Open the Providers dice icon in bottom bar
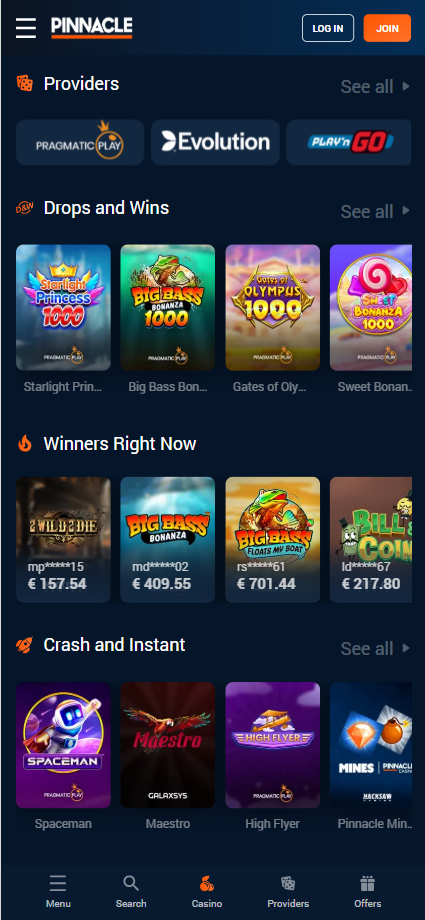Viewport: 425px width, 920px height. pyautogui.click(x=288, y=884)
